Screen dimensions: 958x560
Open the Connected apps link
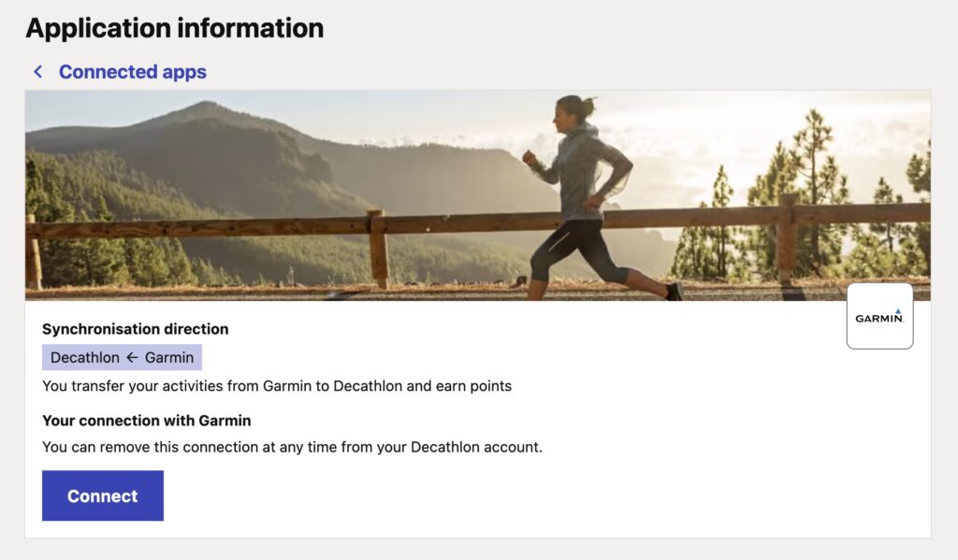click(132, 72)
